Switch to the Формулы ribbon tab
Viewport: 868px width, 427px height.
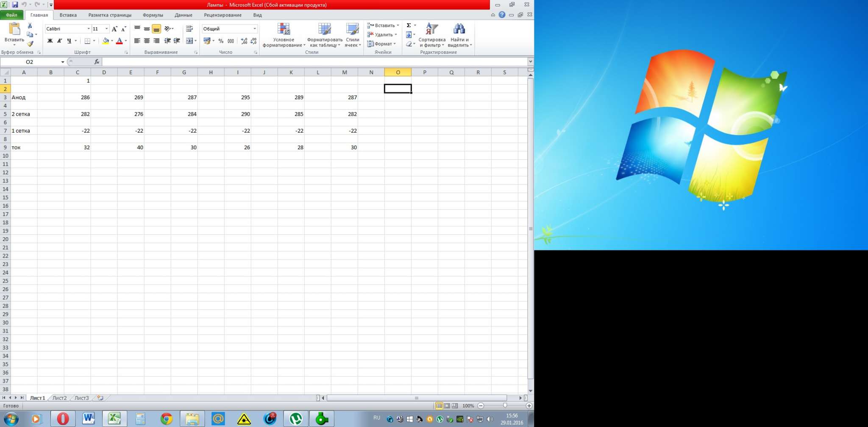153,15
